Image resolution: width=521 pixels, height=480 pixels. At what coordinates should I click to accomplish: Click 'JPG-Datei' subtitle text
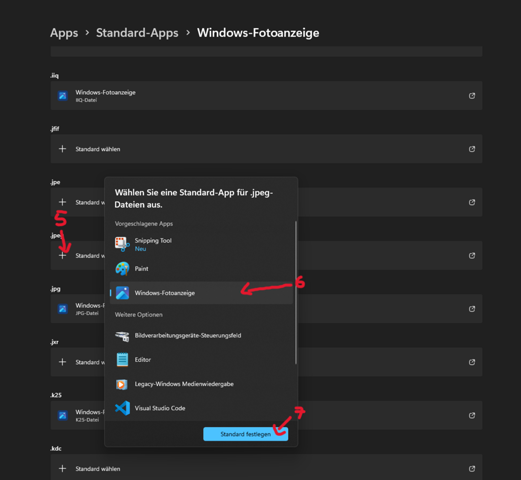point(87,313)
